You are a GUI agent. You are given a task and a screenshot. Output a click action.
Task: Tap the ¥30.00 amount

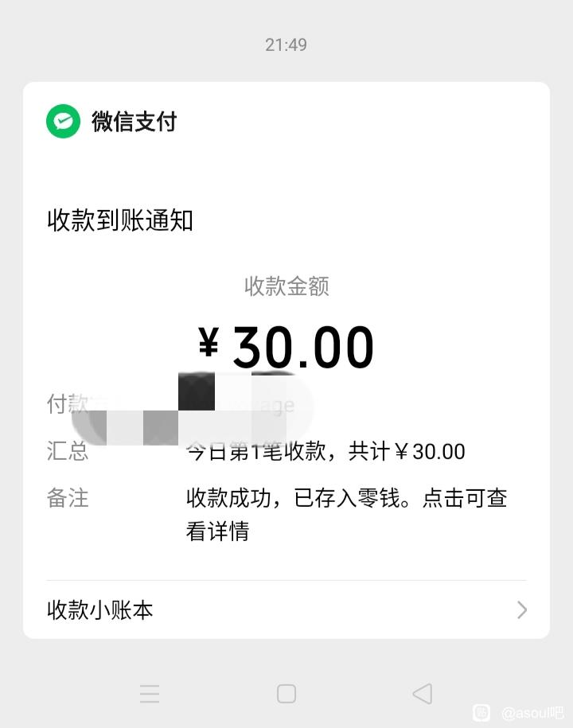286,348
